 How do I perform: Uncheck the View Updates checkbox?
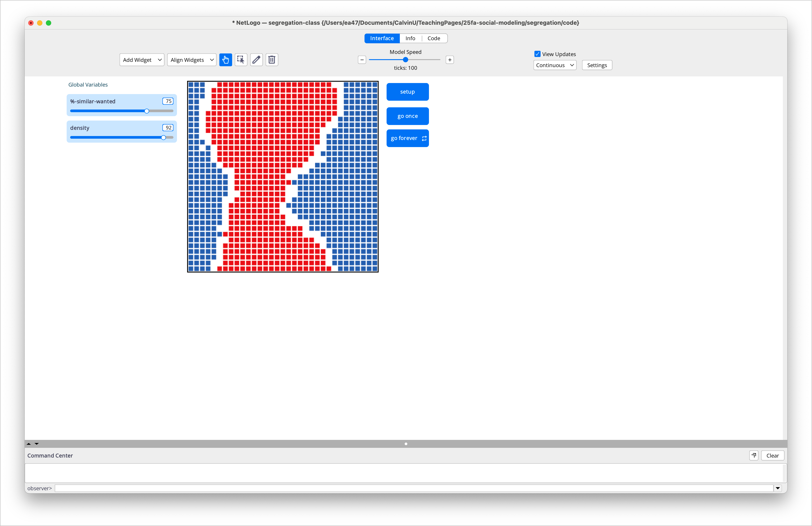tap(537, 54)
